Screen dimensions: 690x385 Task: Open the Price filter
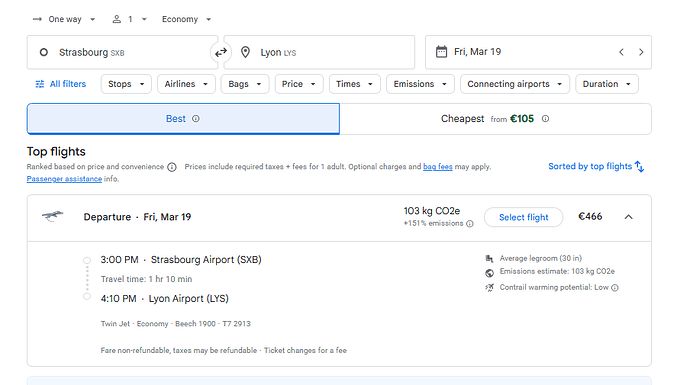[299, 84]
